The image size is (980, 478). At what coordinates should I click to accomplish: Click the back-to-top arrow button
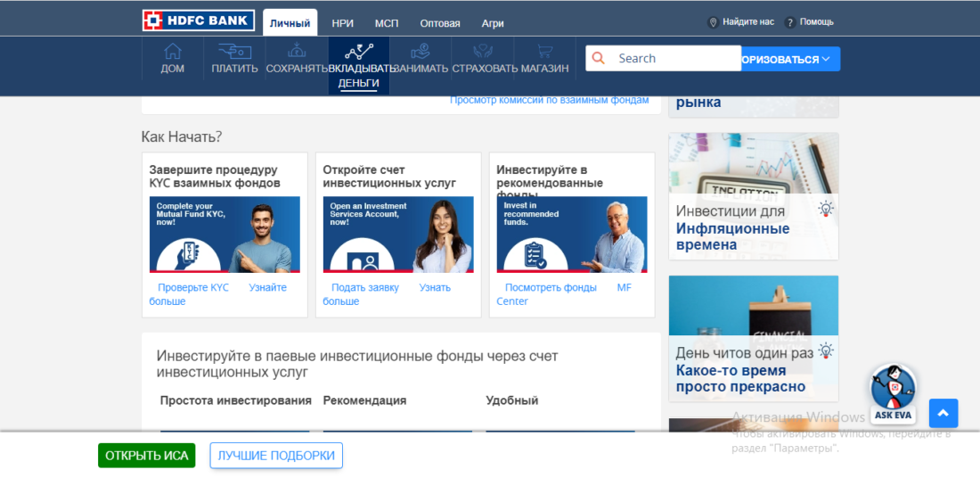[x=943, y=413]
